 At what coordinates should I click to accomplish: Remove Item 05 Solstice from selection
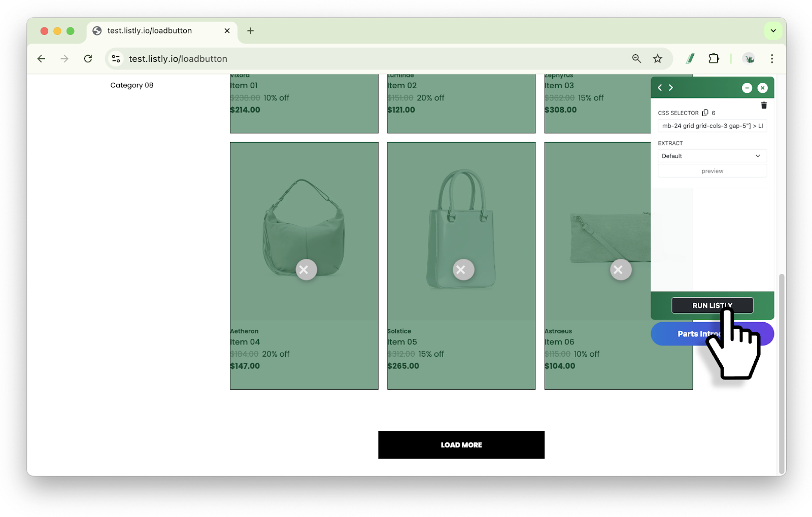463,270
